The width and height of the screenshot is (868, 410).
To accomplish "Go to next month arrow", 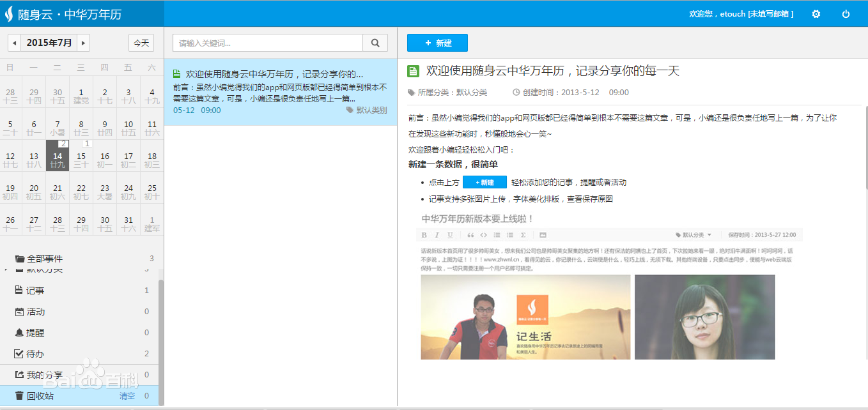I will [83, 43].
